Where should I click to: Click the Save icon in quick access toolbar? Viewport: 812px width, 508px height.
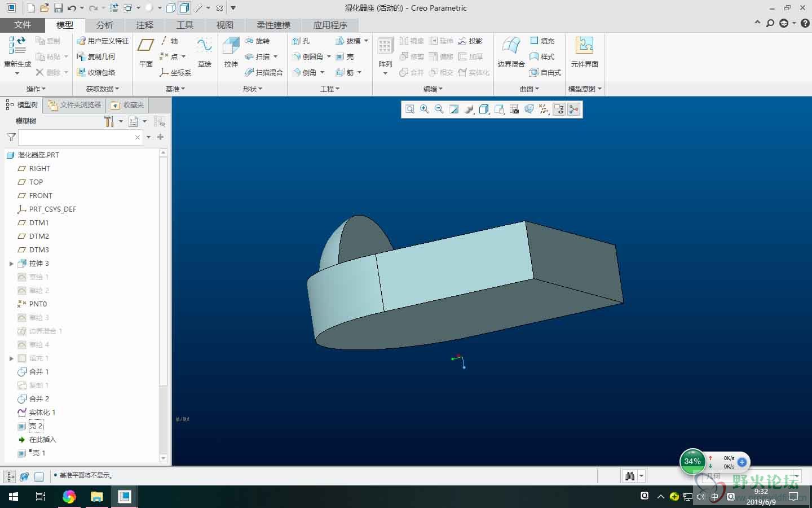click(x=59, y=8)
